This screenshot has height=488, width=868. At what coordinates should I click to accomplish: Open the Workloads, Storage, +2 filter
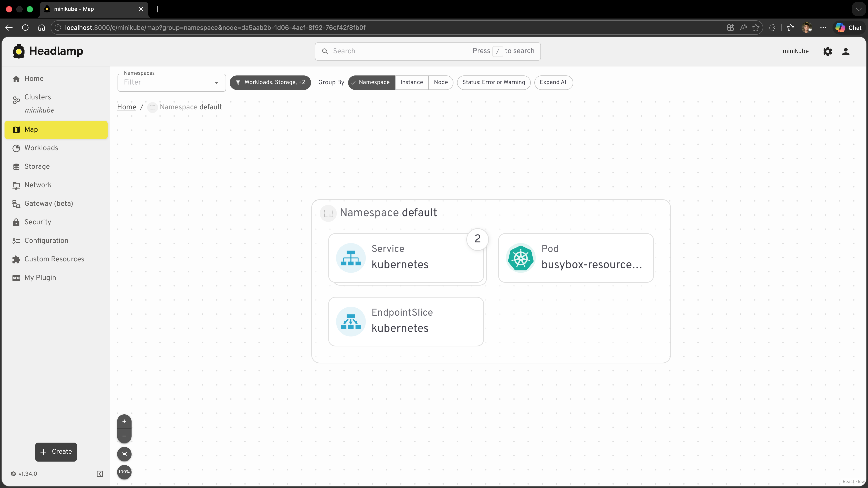click(x=270, y=82)
